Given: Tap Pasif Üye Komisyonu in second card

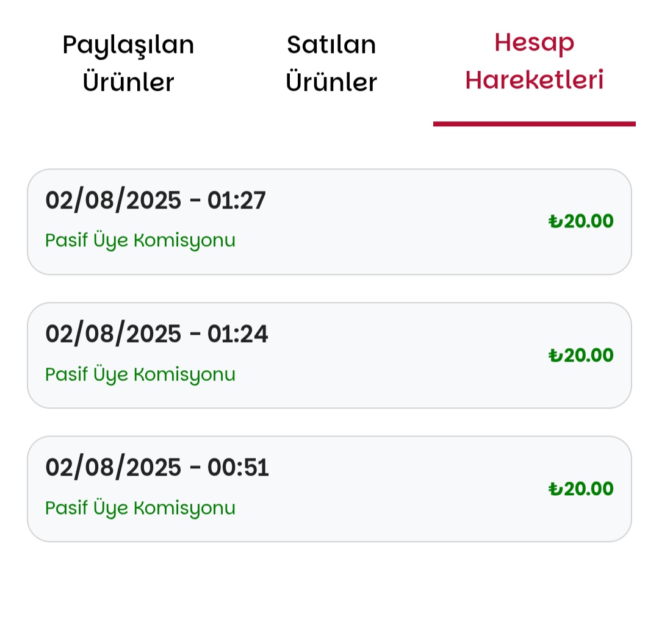Looking at the screenshot, I should (x=140, y=374).
